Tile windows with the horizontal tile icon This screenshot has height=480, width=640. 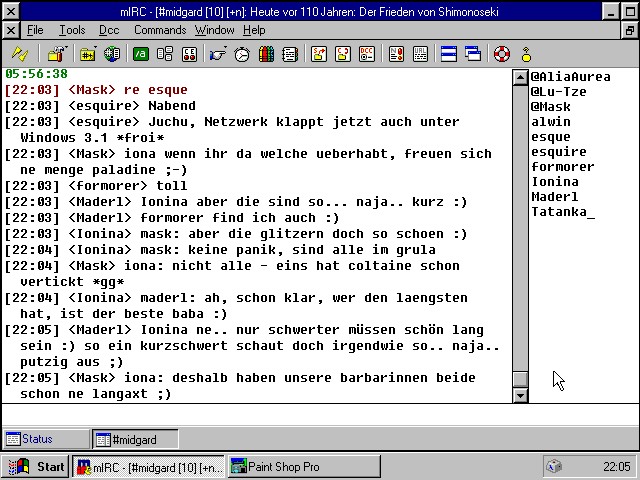click(449, 54)
